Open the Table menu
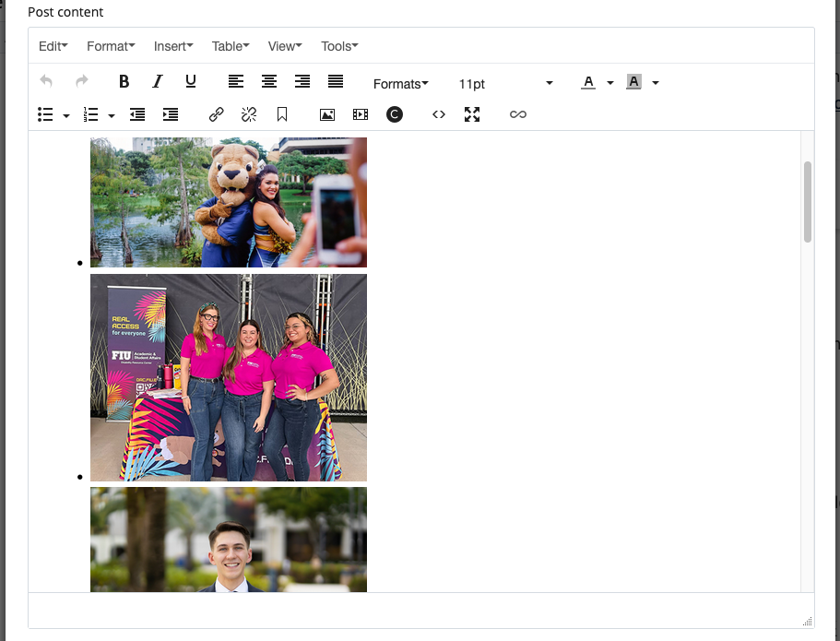The width and height of the screenshot is (840, 641). click(230, 45)
